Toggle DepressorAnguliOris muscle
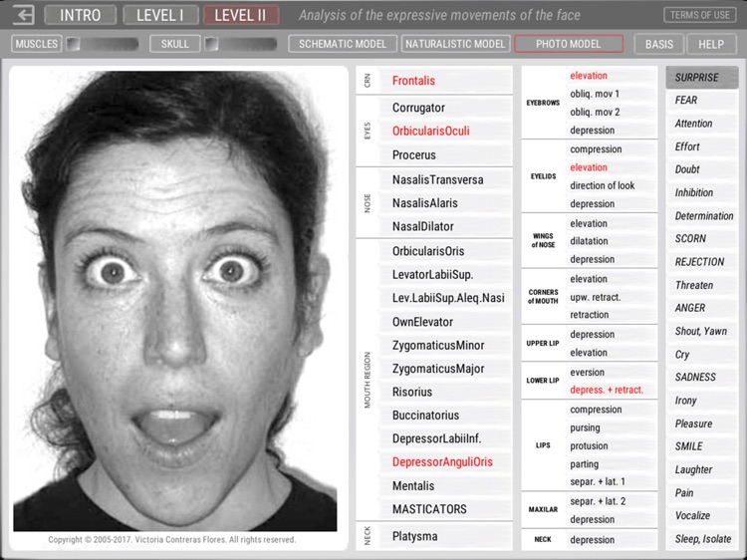This screenshot has height=560, width=747. pyautogui.click(x=445, y=461)
